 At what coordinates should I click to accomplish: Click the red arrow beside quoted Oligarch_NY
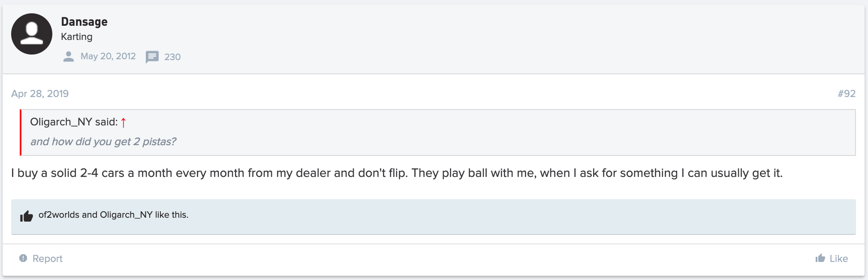[124, 123]
